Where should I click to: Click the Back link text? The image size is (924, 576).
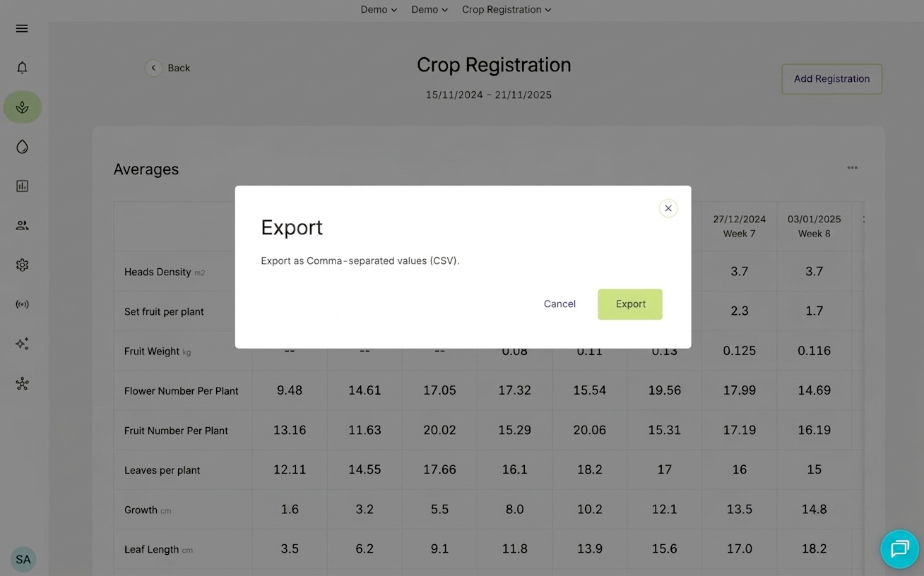coord(179,68)
